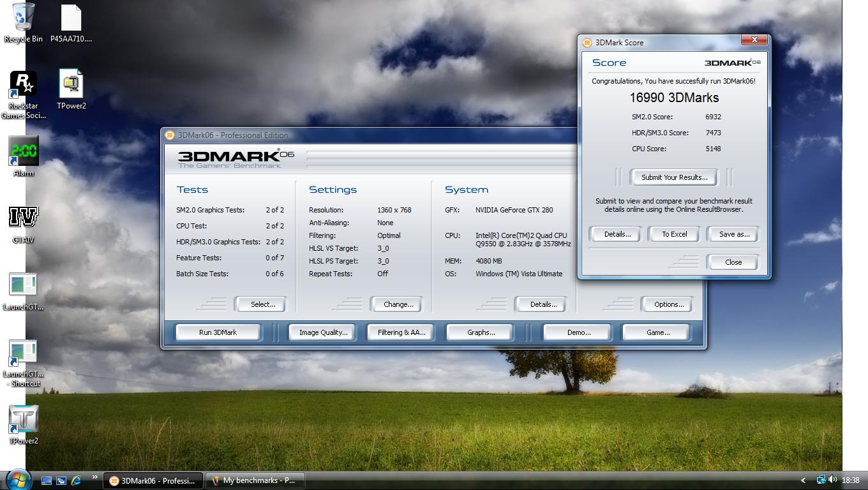
Task: Click the SM2.0 Score value 6932
Action: pyautogui.click(x=713, y=117)
